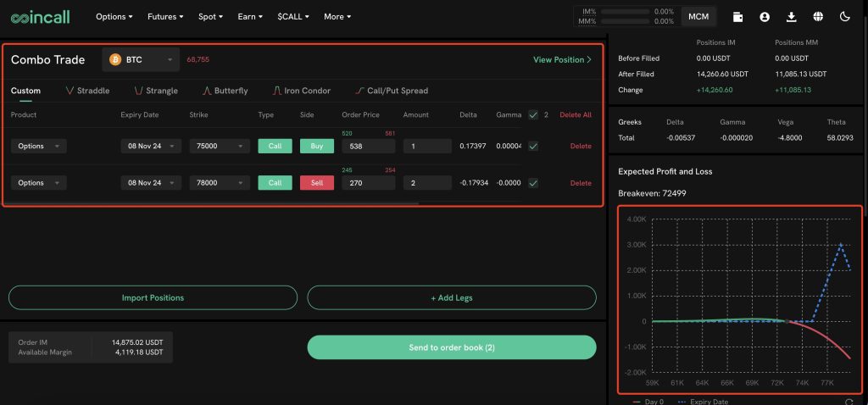Toggle the select-all legs checkbox in header

click(532, 114)
